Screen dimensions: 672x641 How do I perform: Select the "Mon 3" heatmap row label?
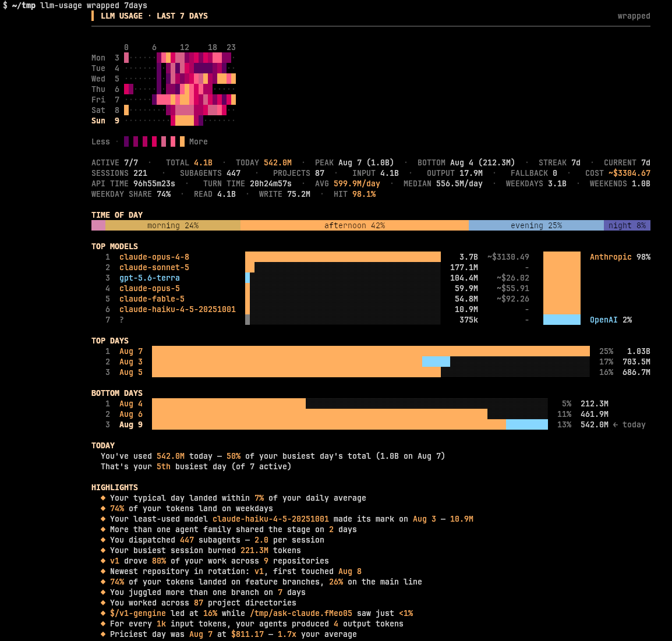[x=105, y=58]
